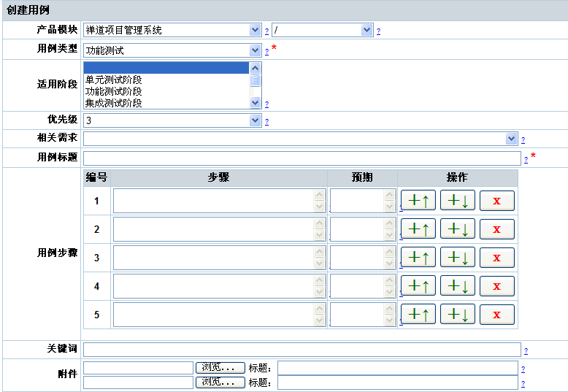The image size is (568, 392).
Task: Open help link for second attachment row
Action: click(523, 384)
